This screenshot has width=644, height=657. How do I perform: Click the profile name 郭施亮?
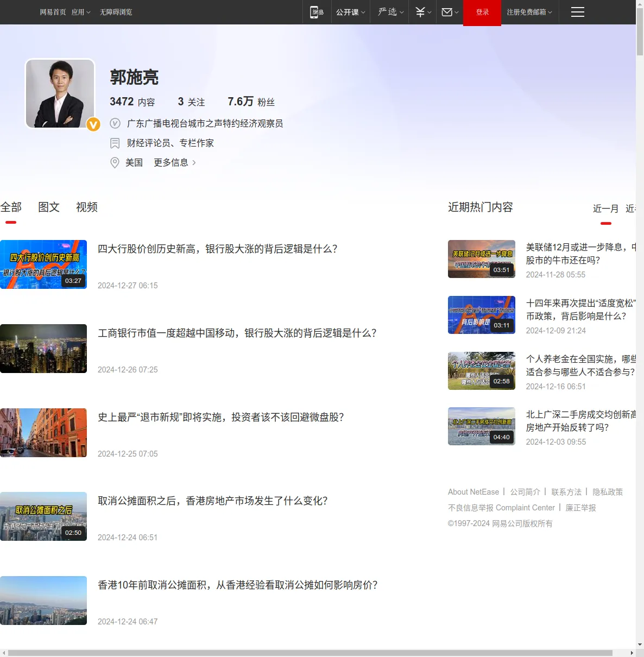pyautogui.click(x=134, y=77)
